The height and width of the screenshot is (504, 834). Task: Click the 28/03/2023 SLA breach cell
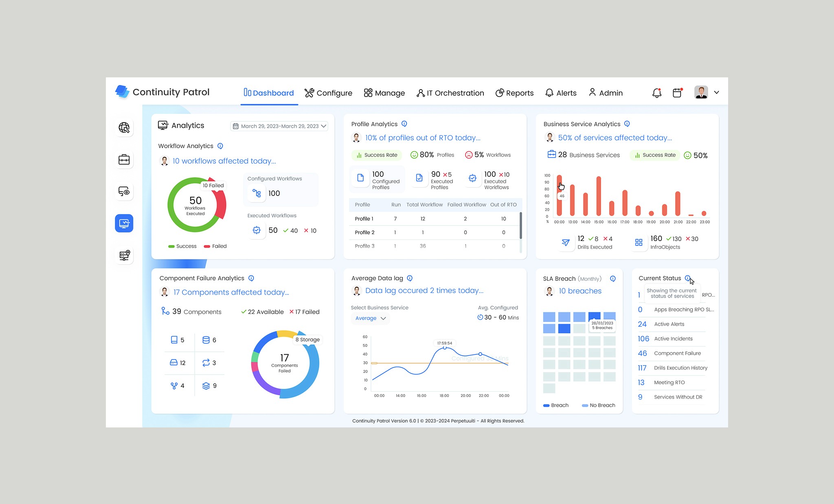click(594, 316)
